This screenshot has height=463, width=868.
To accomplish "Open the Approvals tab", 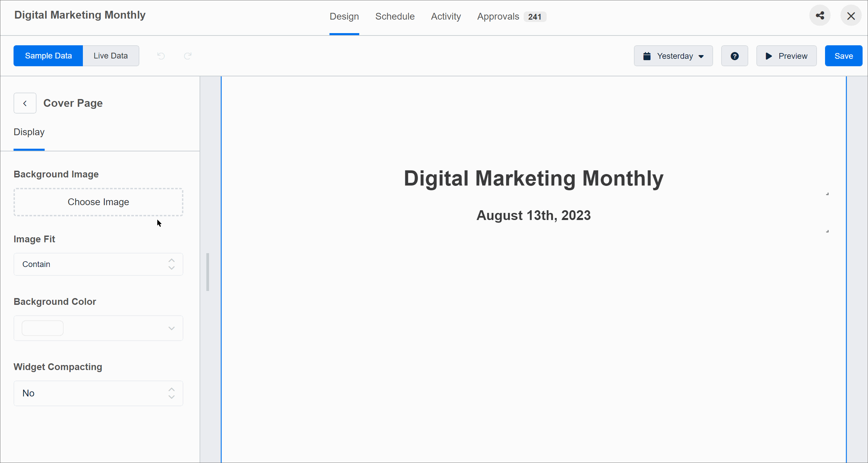I will click(511, 17).
